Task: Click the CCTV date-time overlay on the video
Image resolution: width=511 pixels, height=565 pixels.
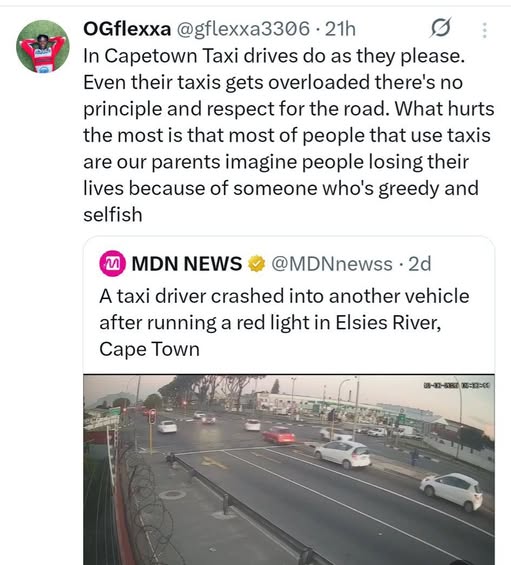Action: pyautogui.click(x=457, y=386)
